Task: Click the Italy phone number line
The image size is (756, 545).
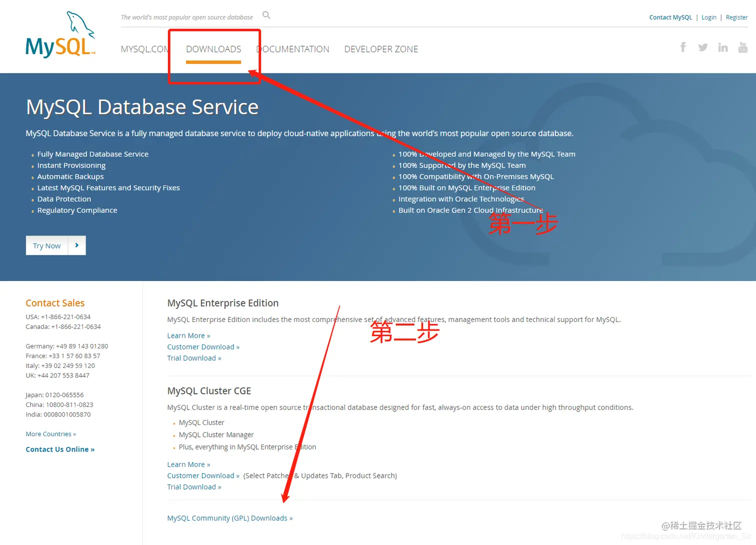Action: click(60, 365)
